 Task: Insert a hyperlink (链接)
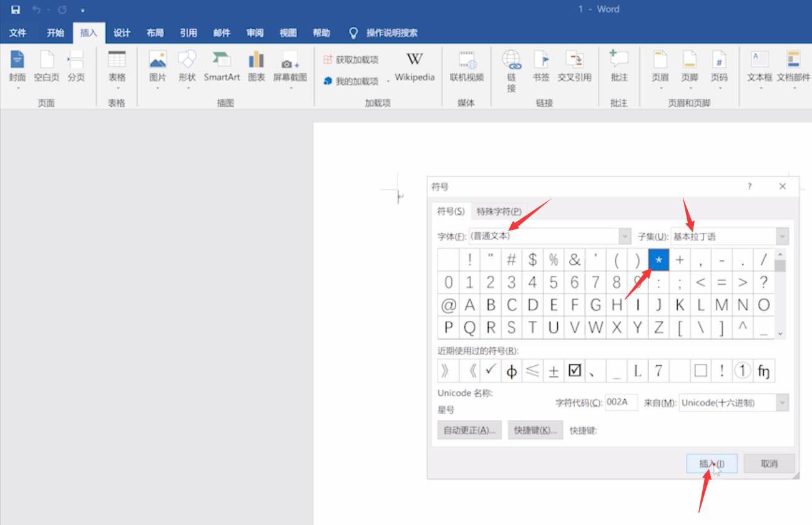click(512, 71)
